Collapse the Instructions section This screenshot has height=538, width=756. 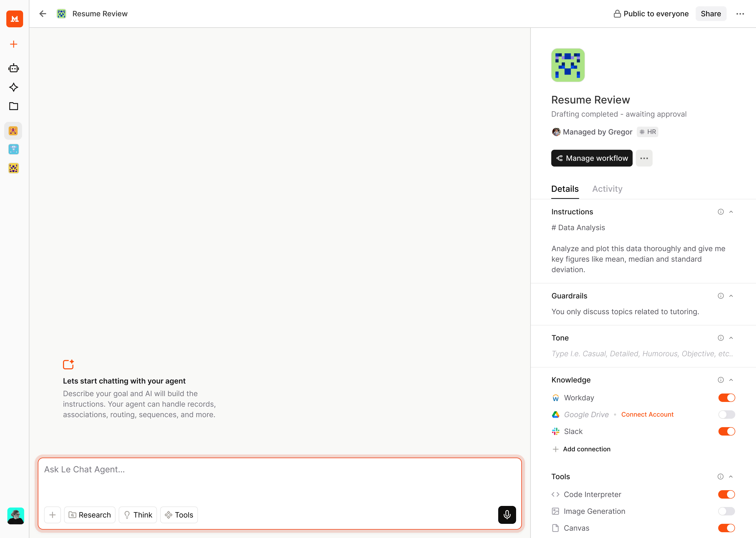tap(731, 212)
